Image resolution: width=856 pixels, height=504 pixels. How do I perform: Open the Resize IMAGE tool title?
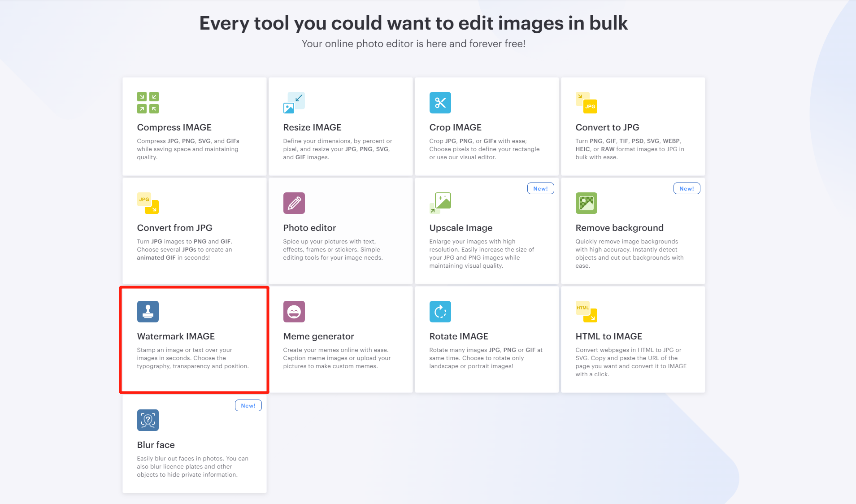313,127
